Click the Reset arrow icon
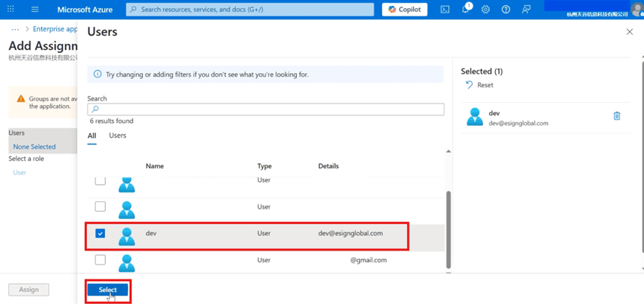This screenshot has height=304, width=644. click(470, 85)
